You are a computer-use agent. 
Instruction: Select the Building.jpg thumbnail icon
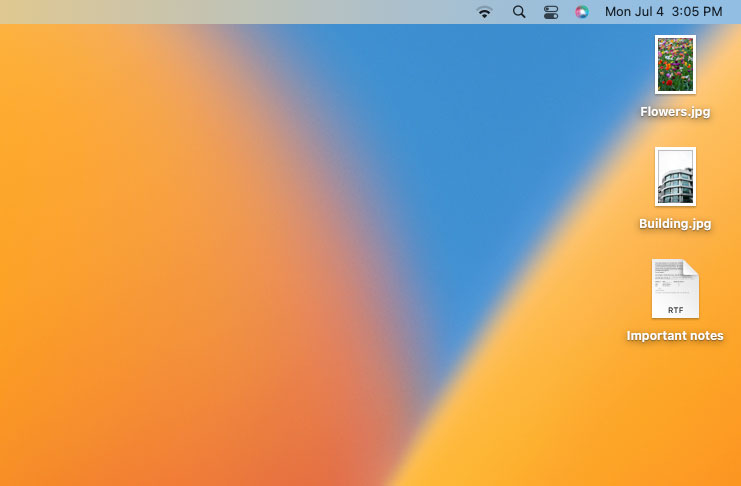675,176
